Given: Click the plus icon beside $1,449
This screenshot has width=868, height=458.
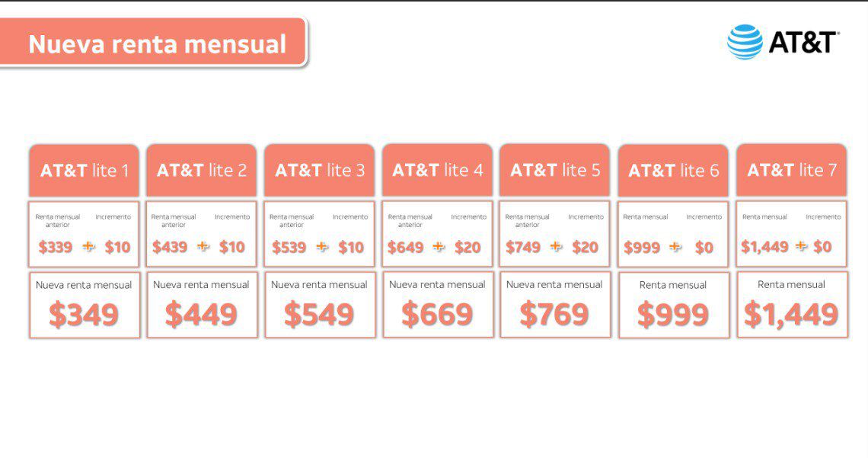Looking at the screenshot, I should coord(801,246).
